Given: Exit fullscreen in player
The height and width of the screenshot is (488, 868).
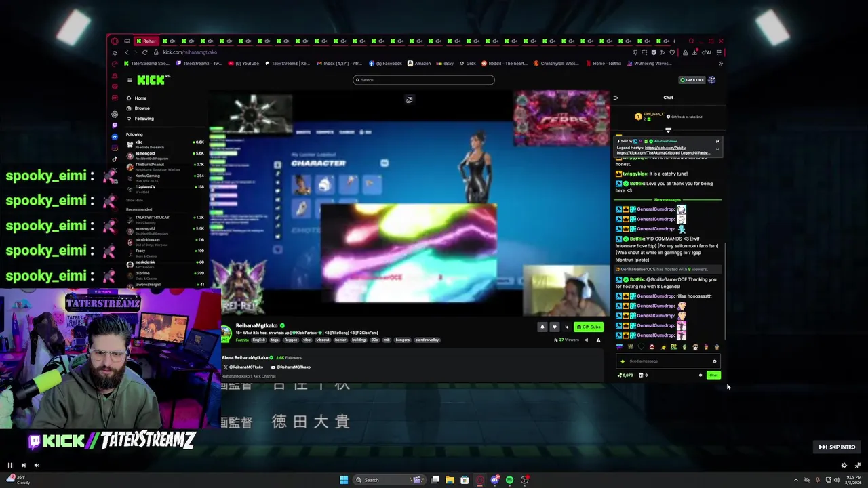Looking at the screenshot, I should pos(858,465).
